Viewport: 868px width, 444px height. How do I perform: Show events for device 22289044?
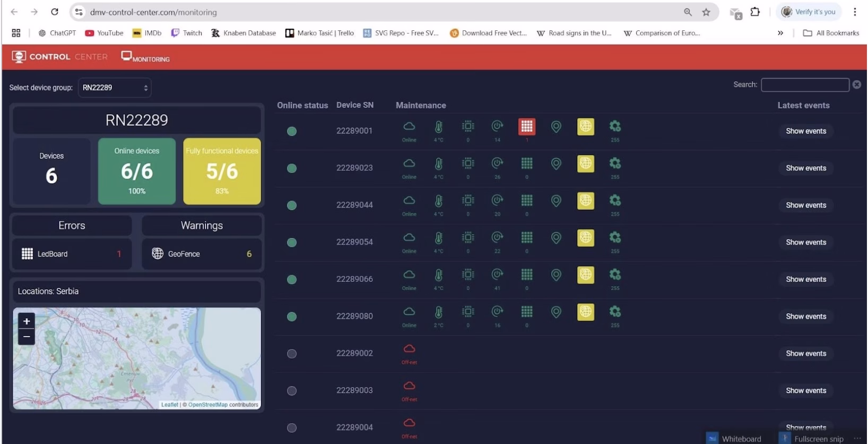pos(805,205)
